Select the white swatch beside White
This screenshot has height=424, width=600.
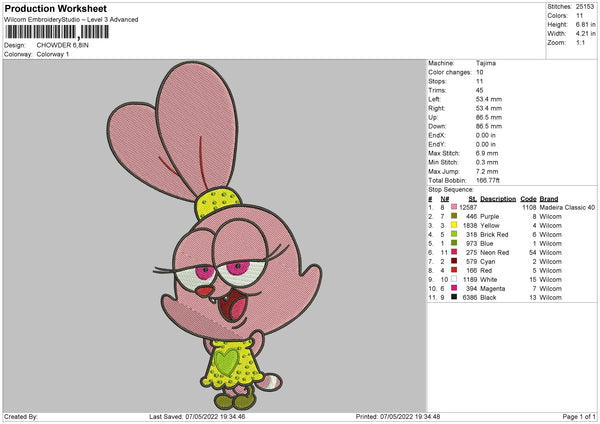(454, 279)
